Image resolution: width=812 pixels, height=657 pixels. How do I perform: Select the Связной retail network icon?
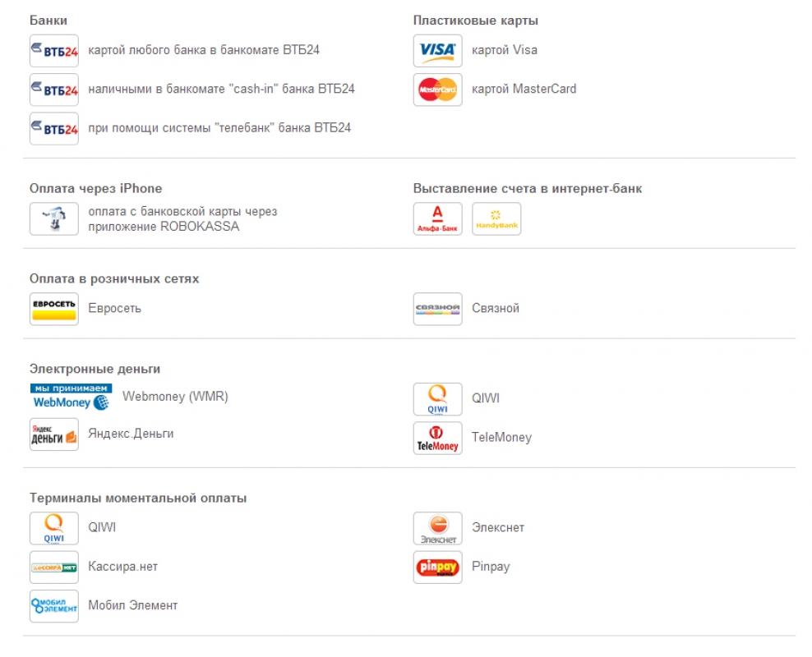click(x=437, y=309)
